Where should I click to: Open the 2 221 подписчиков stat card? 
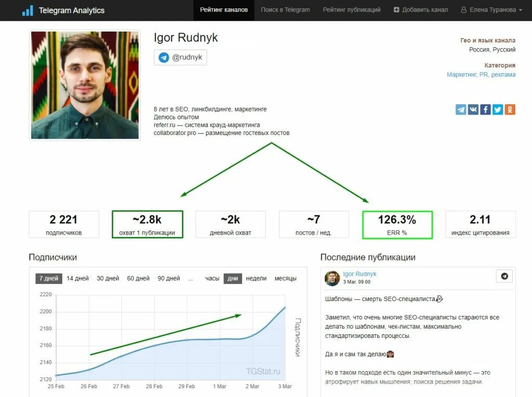tap(64, 224)
